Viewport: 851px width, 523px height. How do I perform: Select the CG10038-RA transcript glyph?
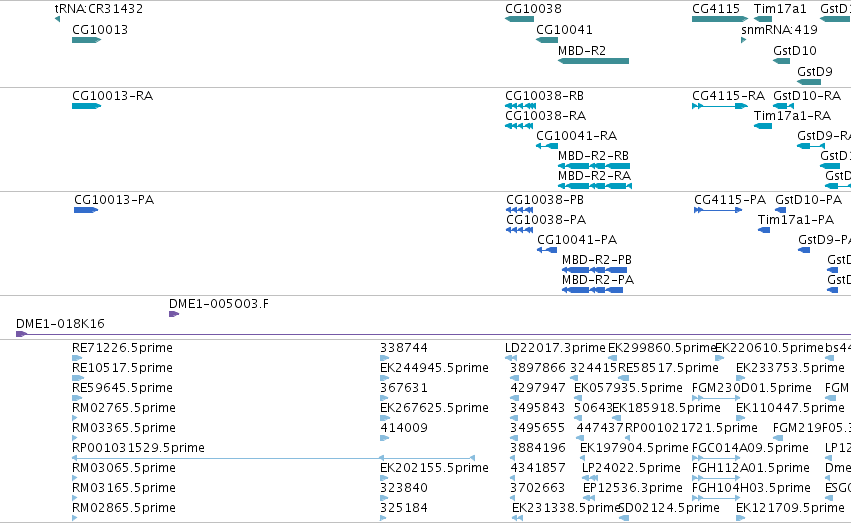click(518, 126)
